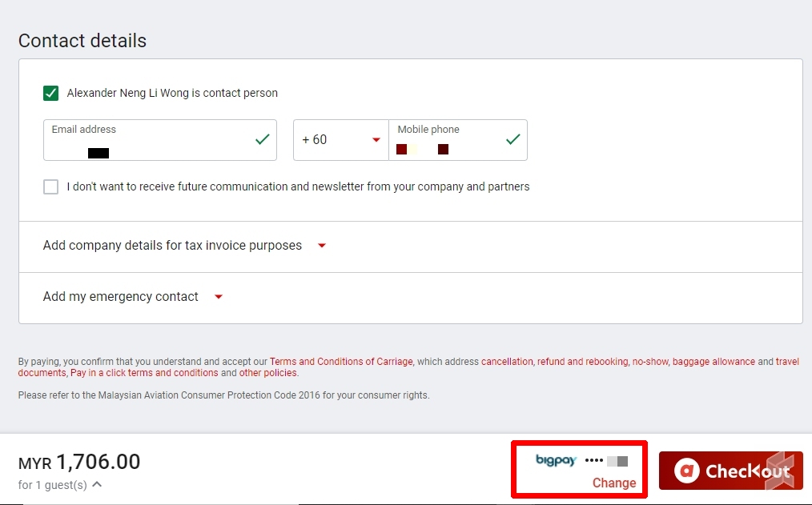812x505 pixels.
Task: Open Terms and Conditions of Carriage link
Action: point(341,362)
